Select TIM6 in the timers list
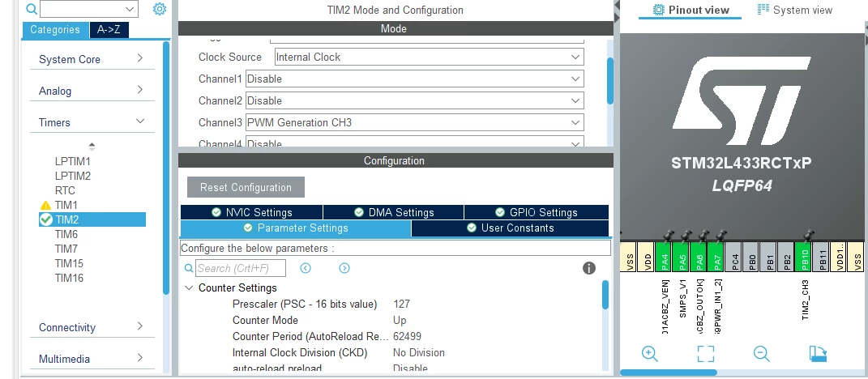868x379 pixels. pyautogui.click(x=66, y=234)
